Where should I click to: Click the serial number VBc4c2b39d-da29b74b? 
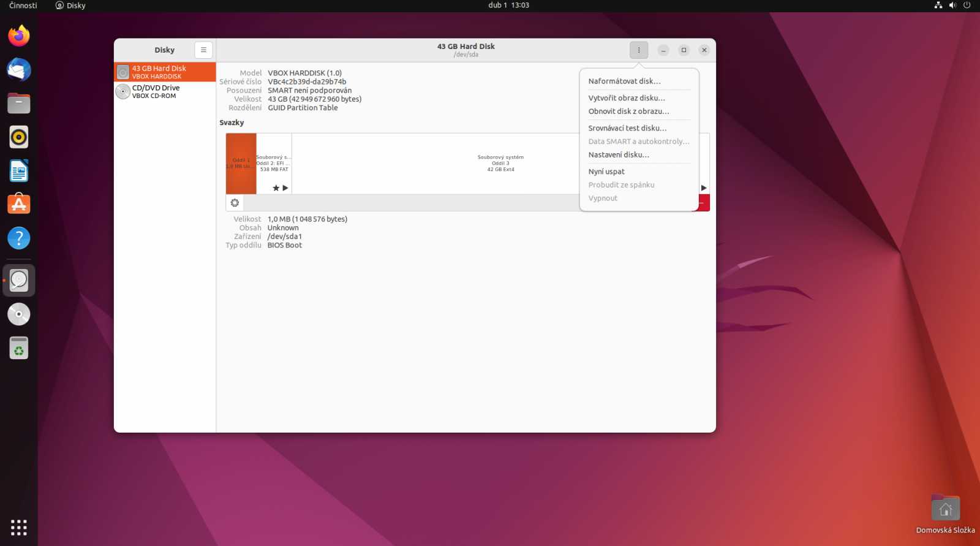(x=307, y=82)
